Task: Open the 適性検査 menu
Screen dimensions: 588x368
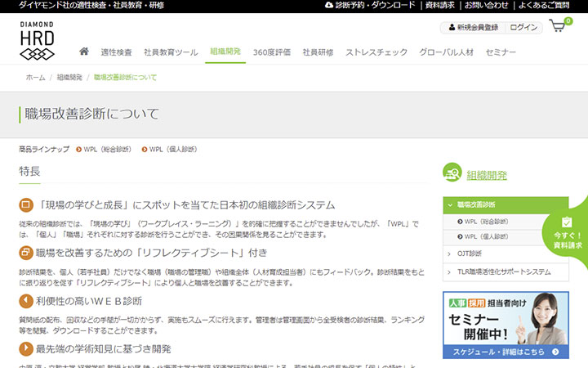Action: pyautogui.click(x=116, y=52)
